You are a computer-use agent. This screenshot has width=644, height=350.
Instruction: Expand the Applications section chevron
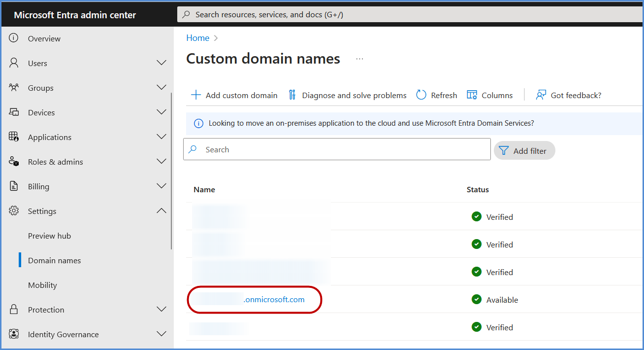(x=161, y=137)
